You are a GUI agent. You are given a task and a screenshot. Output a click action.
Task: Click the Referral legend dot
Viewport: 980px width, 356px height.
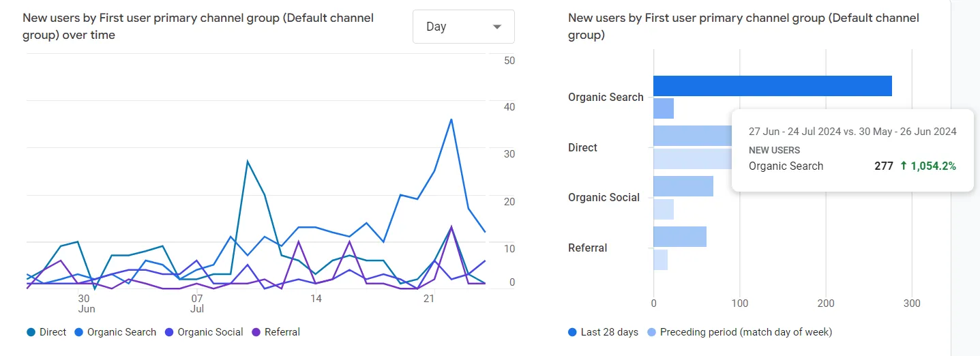[256, 332]
